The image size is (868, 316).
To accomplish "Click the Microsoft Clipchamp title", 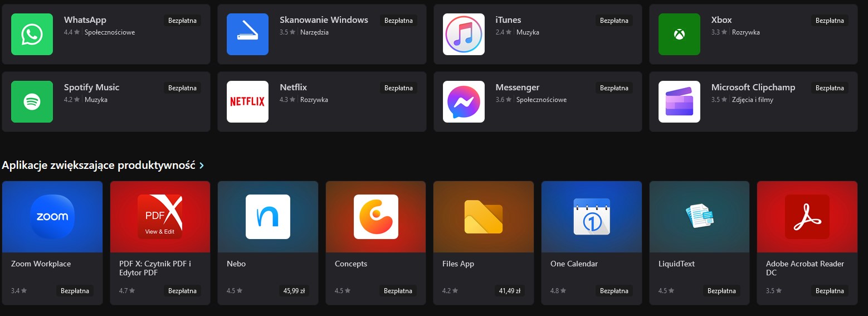I will [753, 87].
